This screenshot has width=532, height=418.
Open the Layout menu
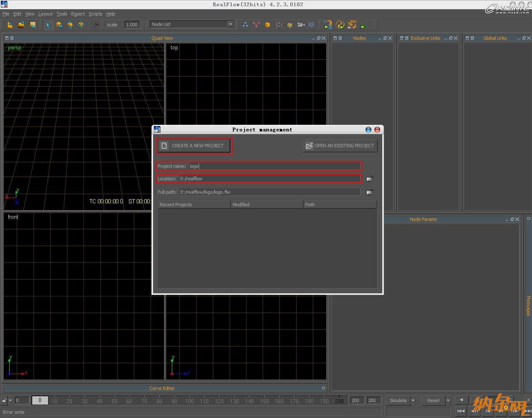(x=46, y=14)
